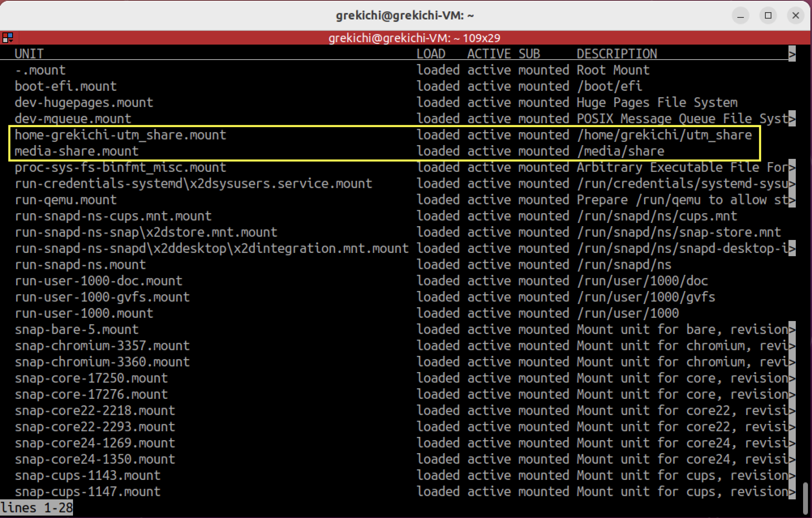Click the snap-chromium-3360.mount entry
812x518 pixels.
point(102,362)
